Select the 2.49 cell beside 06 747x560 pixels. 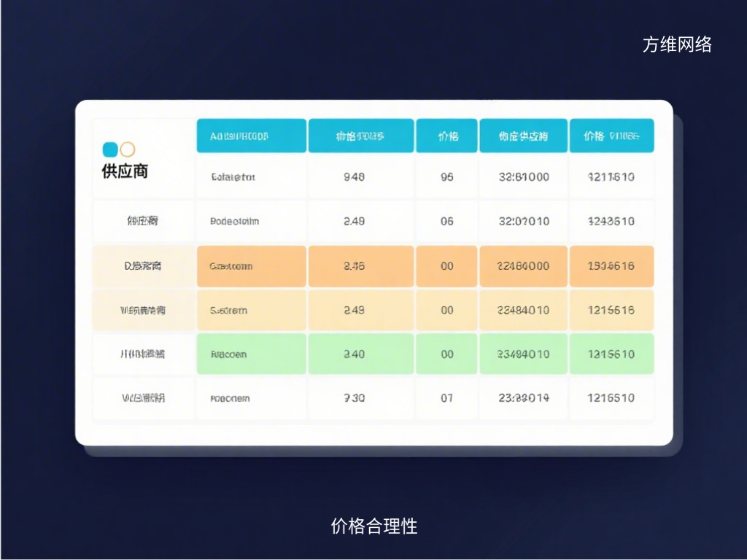[x=360, y=221]
